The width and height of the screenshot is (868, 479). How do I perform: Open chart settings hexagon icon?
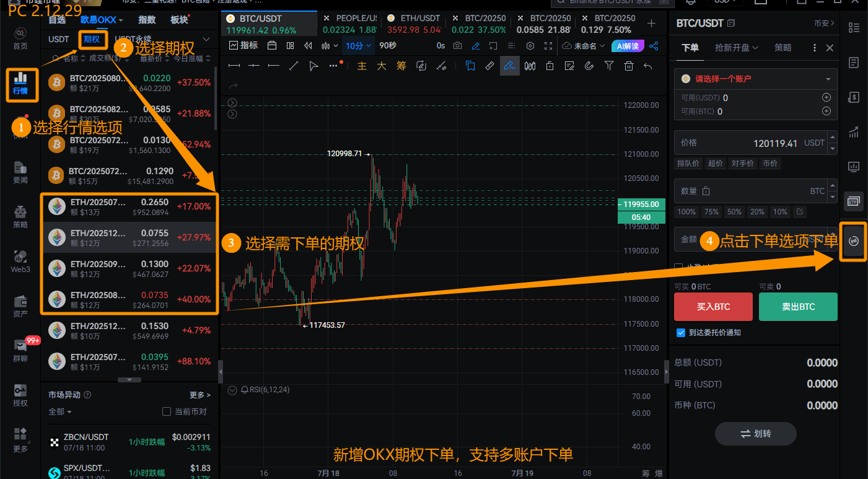coord(530,45)
